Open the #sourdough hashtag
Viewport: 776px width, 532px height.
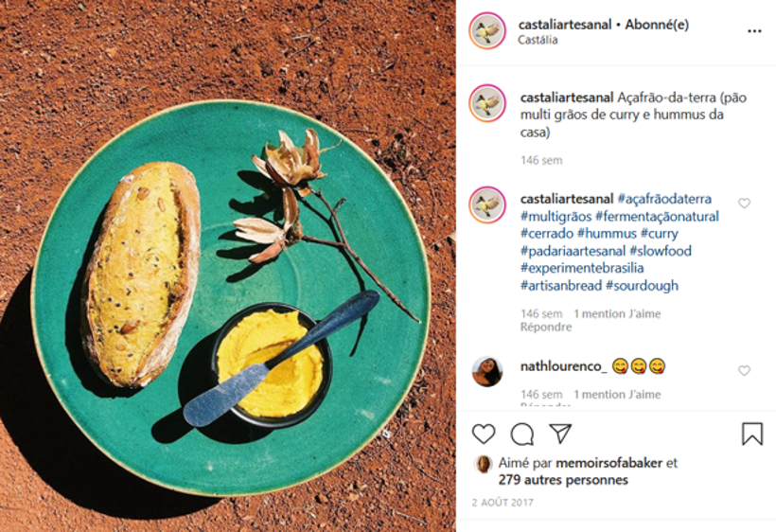click(x=642, y=286)
